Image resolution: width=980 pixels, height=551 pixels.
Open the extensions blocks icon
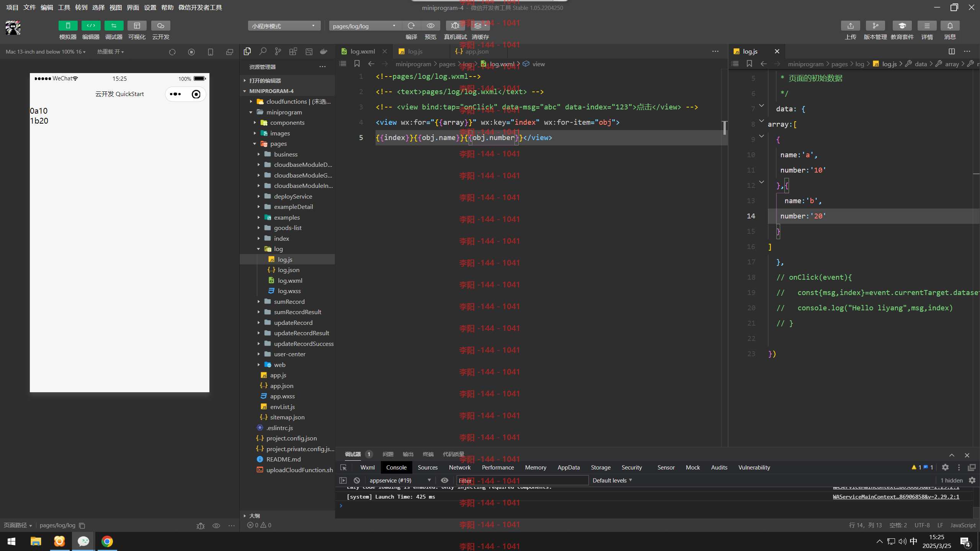tap(293, 51)
